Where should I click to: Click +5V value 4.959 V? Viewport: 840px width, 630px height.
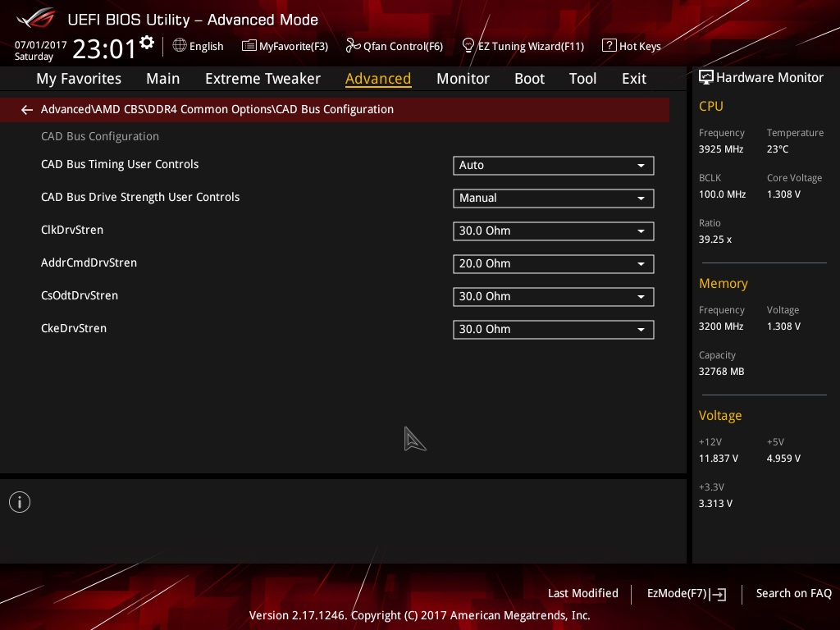click(x=783, y=459)
